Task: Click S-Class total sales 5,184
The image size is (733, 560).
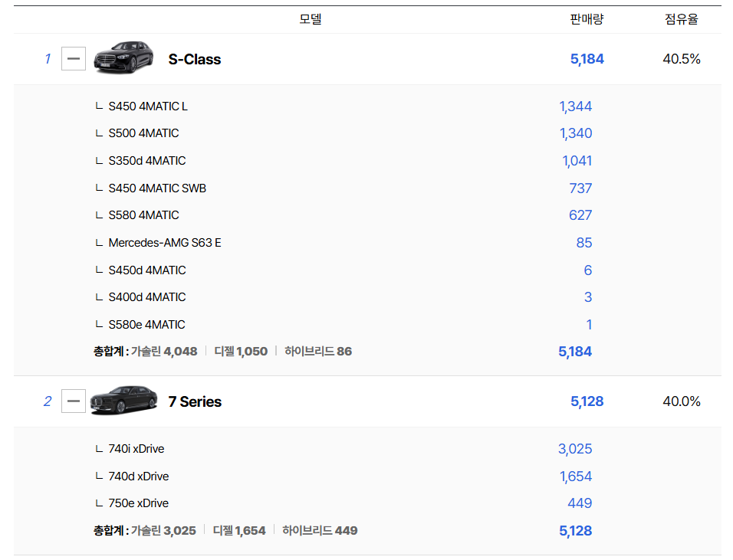Action: tap(587, 59)
